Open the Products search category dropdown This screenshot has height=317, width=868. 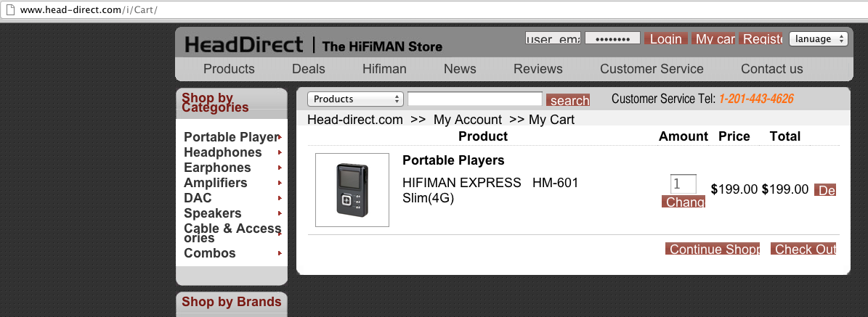355,99
